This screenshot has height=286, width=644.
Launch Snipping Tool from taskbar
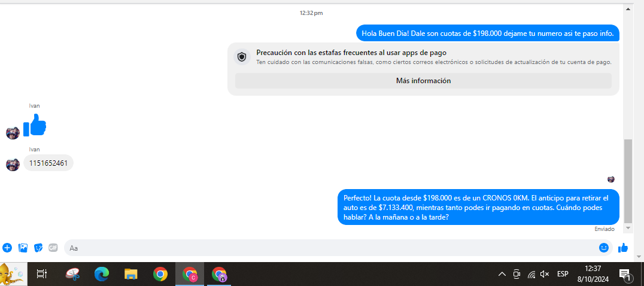click(x=73, y=275)
